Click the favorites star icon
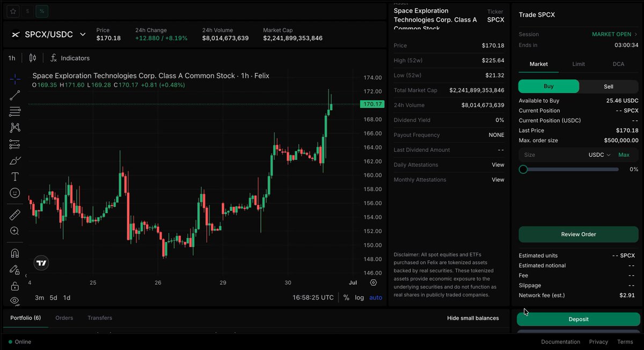The height and width of the screenshot is (350, 644). pos(13,11)
